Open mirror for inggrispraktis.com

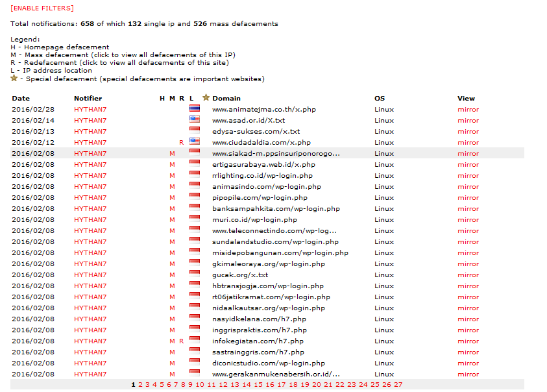[x=468, y=330]
